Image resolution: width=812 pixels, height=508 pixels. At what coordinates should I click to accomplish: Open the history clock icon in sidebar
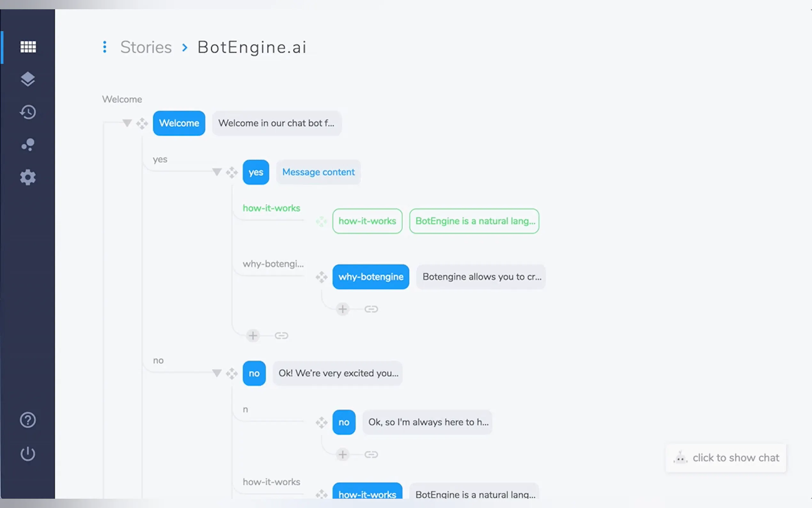click(28, 112)
